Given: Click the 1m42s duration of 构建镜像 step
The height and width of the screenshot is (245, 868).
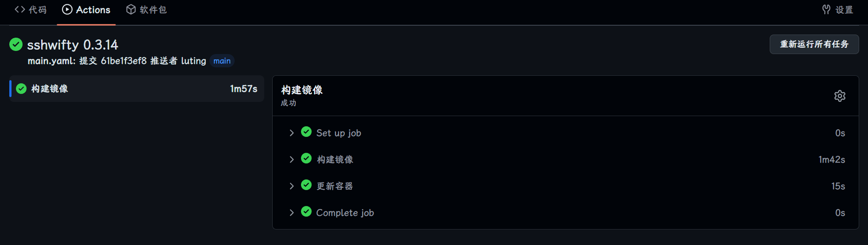Looking at the screenshot, I should (831, 159).
